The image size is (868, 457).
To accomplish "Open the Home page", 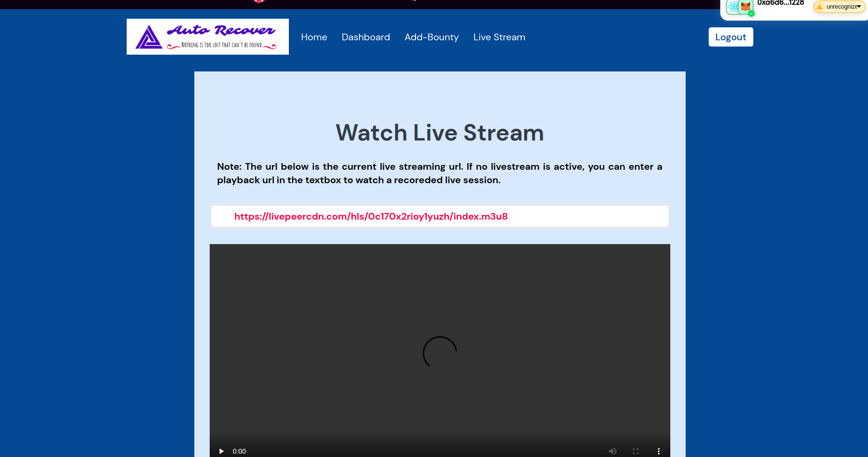I will [x=314, y=37].
